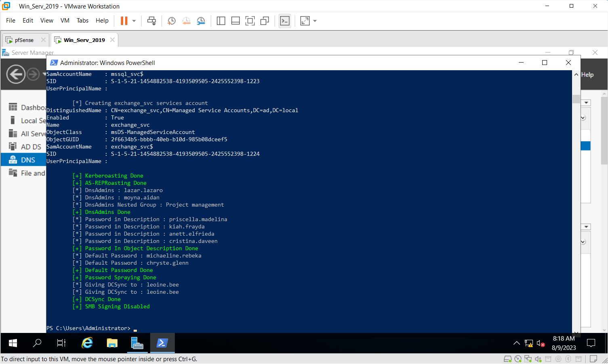Click Server Manager back arrow button
608x364 pixels.
[x=16, y=74]
